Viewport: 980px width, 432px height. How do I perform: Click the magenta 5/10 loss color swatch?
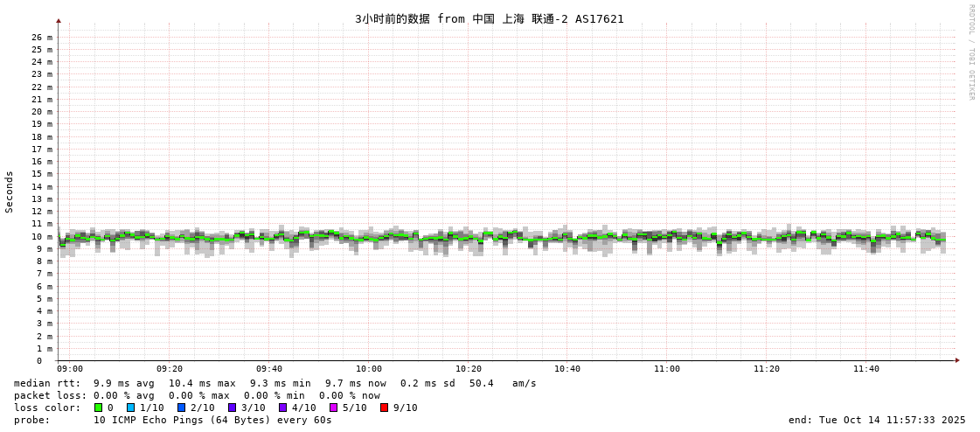[x=333, y=408]
